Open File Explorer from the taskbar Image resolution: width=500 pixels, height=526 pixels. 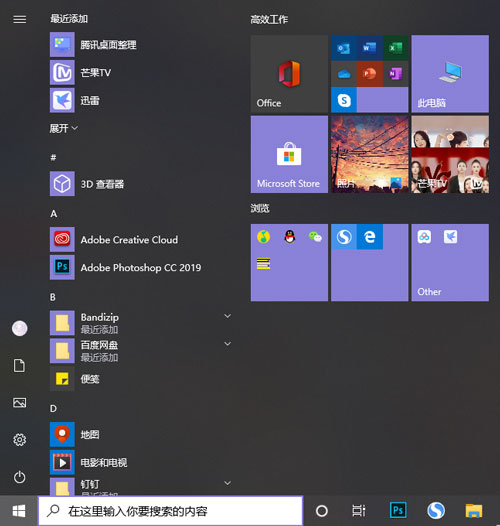(x=474, y=511)
